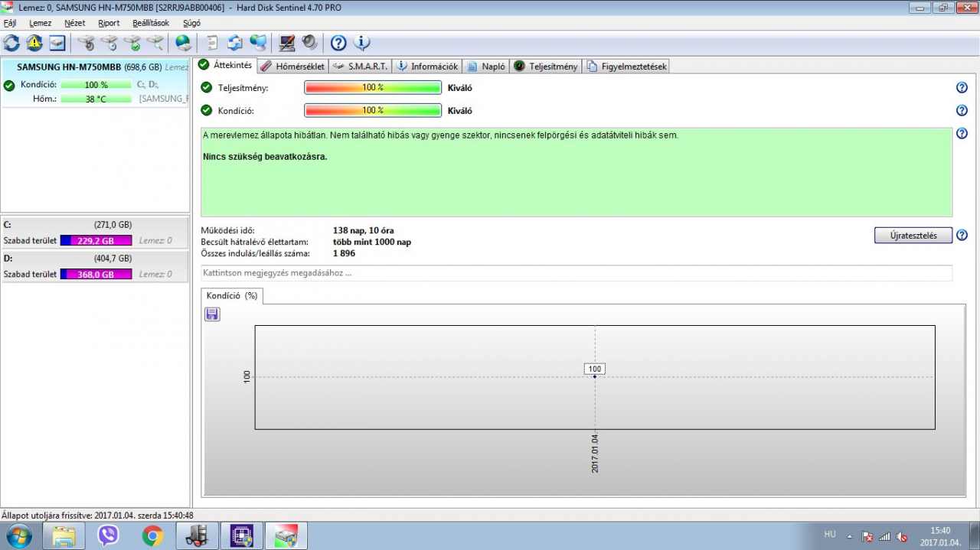Select the C: partition header
This screenshot has width=980, height=550.
click(x=95, y=225)
